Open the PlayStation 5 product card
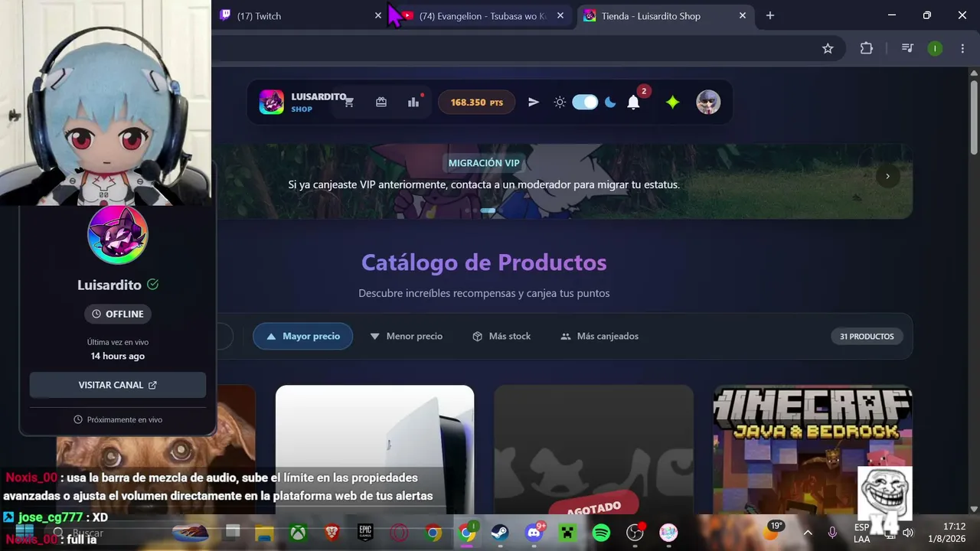Screen dimensions: 980x551 pos(374,450)
